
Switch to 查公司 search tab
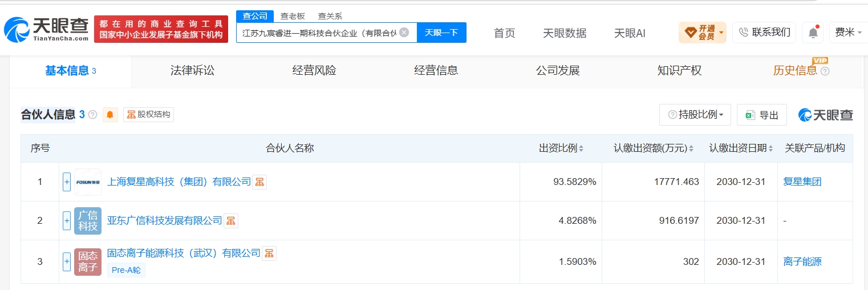click(255, 16)
